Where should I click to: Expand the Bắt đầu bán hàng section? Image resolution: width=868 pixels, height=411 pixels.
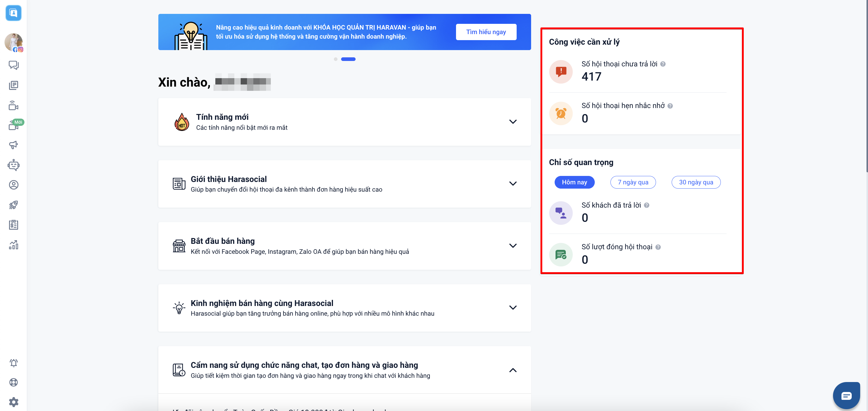coord(512,246)
